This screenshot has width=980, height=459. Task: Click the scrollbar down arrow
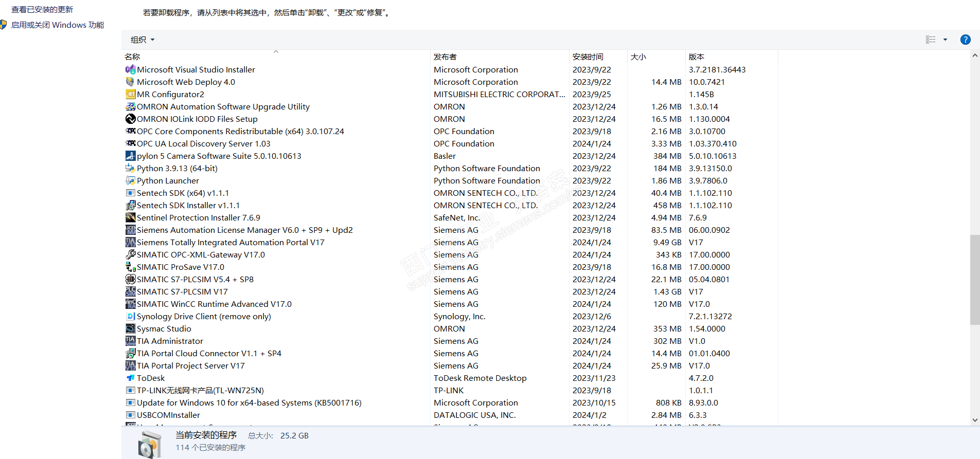(x=975, y=420)
